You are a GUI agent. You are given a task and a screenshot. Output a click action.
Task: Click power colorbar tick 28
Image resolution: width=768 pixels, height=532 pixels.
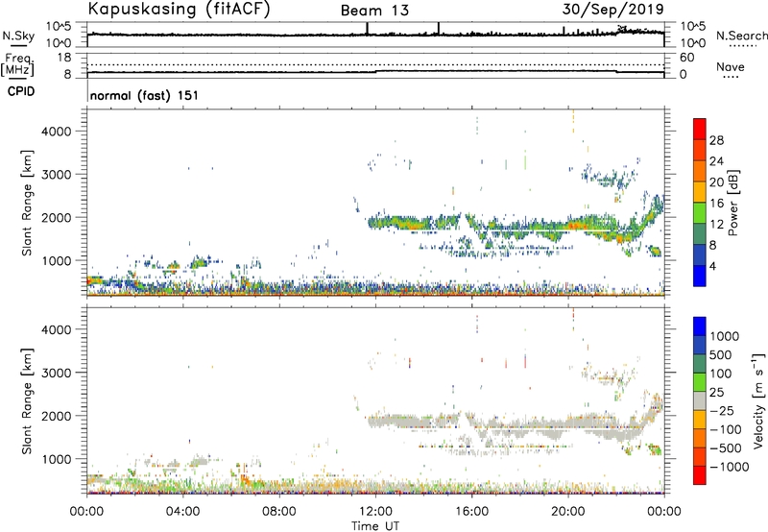[716, 140]
